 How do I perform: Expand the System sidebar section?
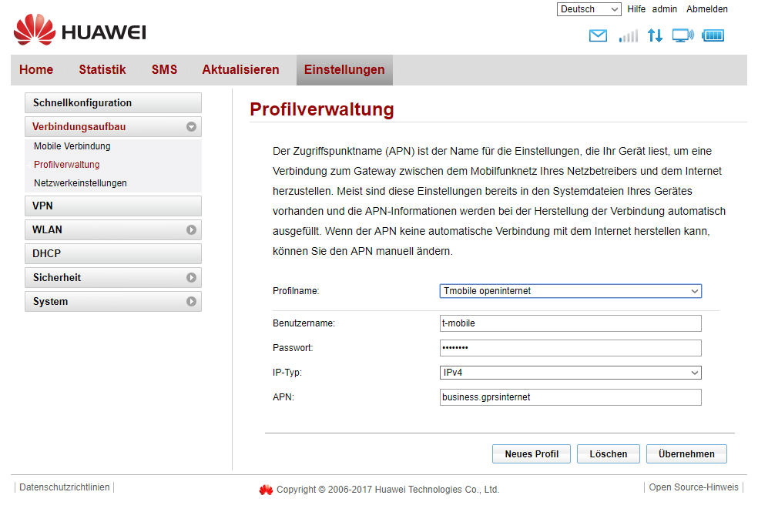(x=191, y=302)
